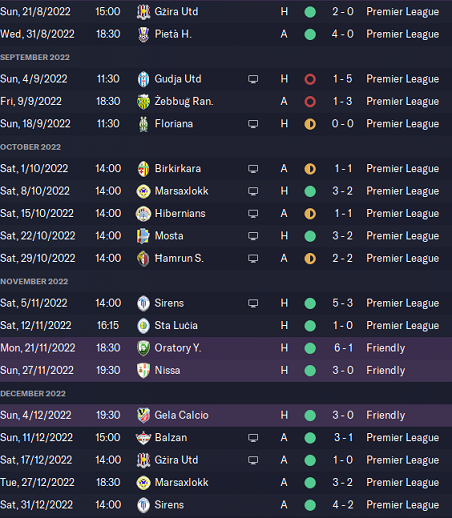Click Premier League competition on Sta Luċija row
This screenshot has width=452, height=518.
[x=403, y=326]
